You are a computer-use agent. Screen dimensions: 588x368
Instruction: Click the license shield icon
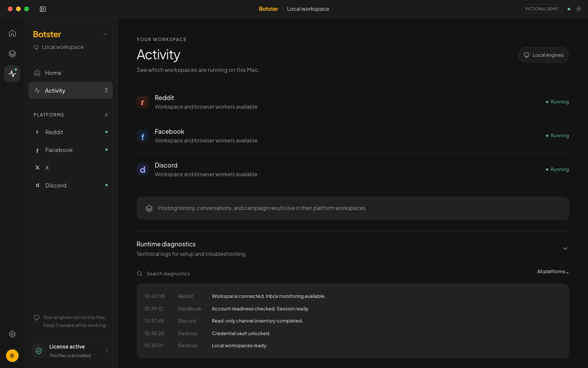[x=38, y=351]
